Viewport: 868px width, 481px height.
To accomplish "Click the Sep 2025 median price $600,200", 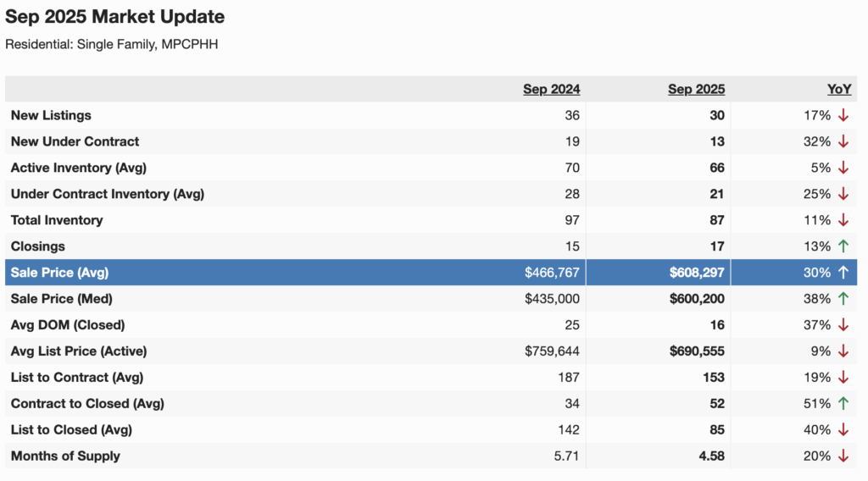I will 697,299.
